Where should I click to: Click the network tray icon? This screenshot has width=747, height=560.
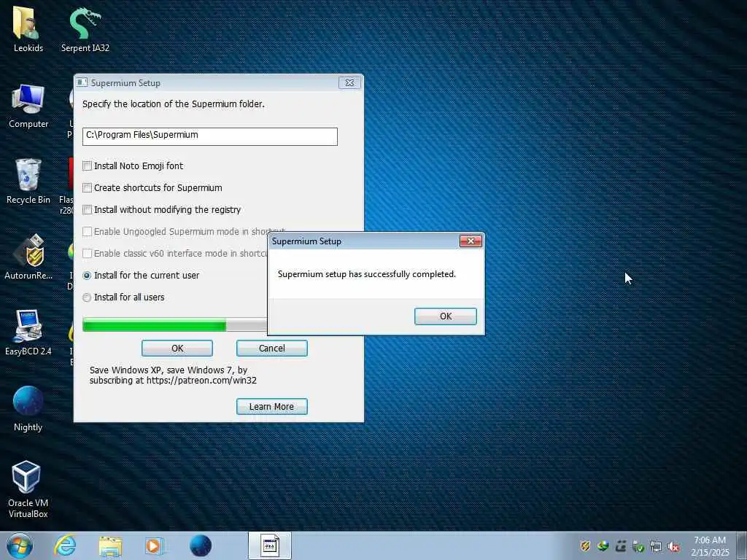pyautogui.click(x=656, y=546)
